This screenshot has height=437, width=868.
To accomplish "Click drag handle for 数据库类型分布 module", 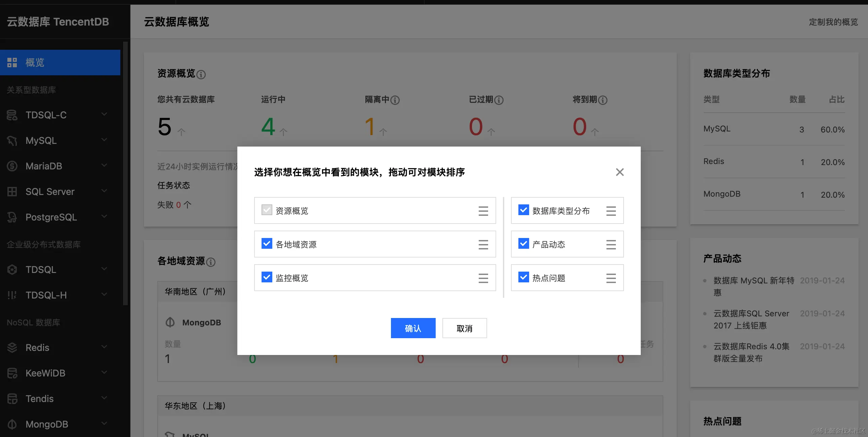I will pos(611,211).
